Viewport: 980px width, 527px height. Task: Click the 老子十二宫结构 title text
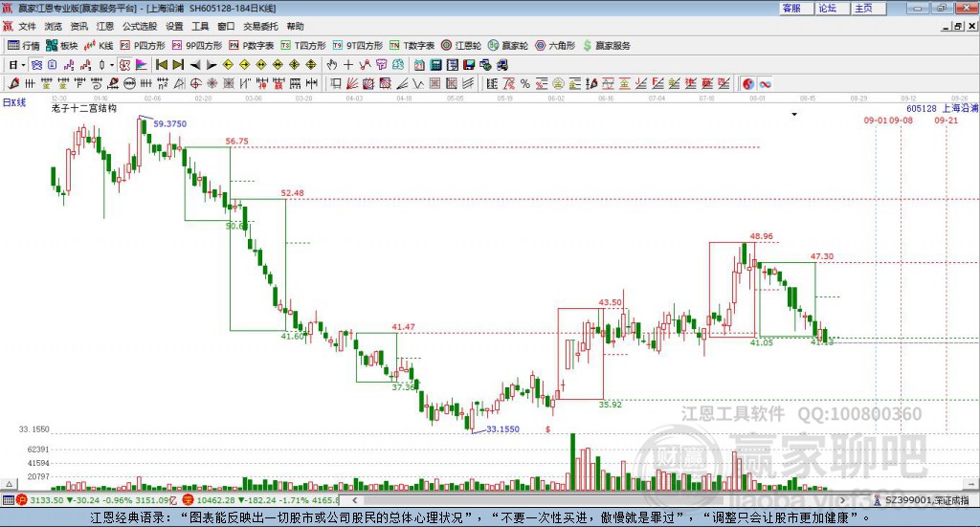pos(84,108)
